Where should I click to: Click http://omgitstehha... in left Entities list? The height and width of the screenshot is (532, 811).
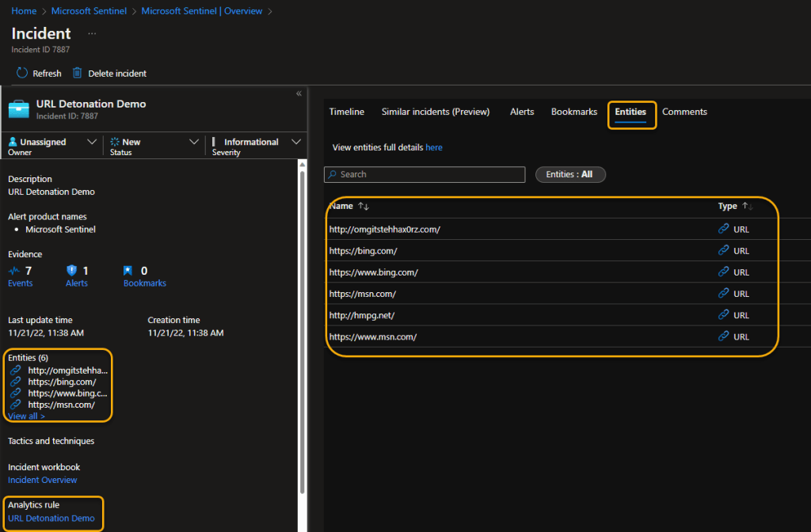click(68, 370)
